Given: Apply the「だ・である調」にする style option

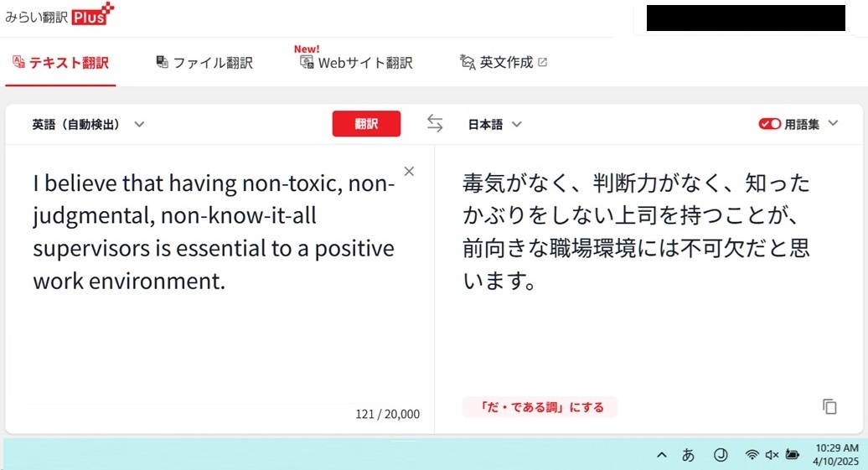Looking at the screenshot, I should click(540, 407).
